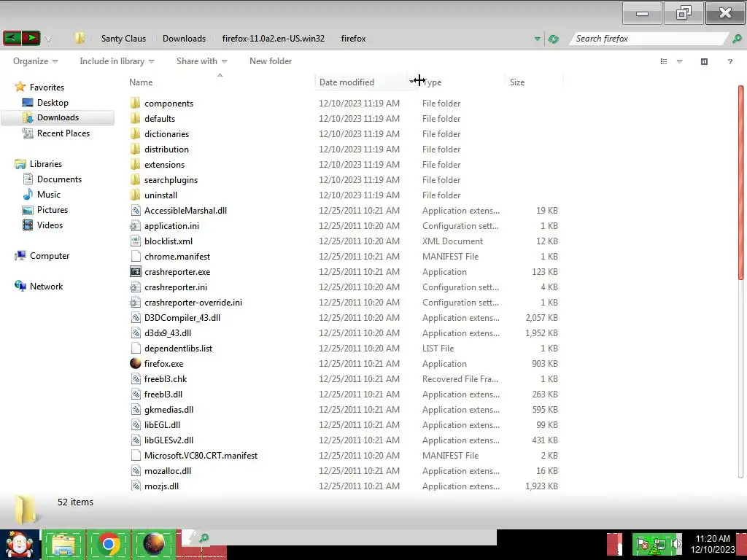The image size is (747, 560).
Task: Click the New folder button
Action: tap(271, 61)
